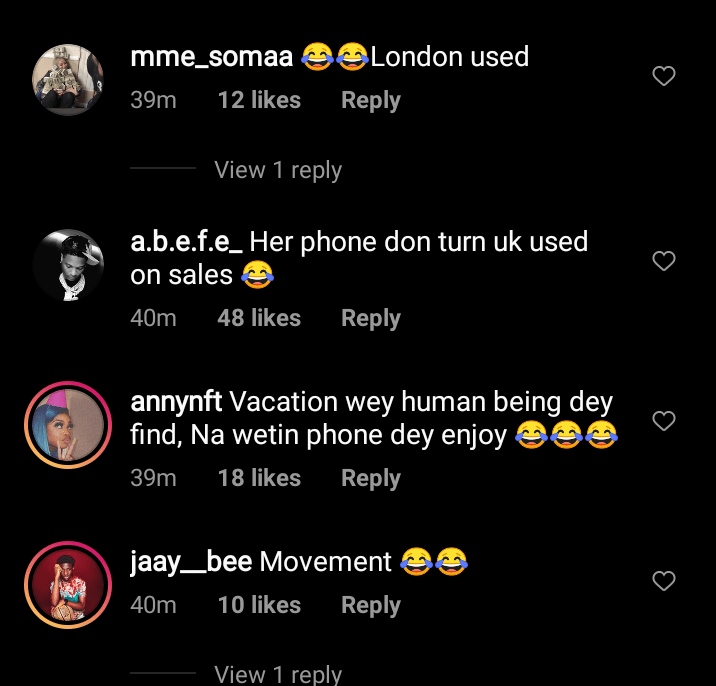Show the 12 likes list

259,100
